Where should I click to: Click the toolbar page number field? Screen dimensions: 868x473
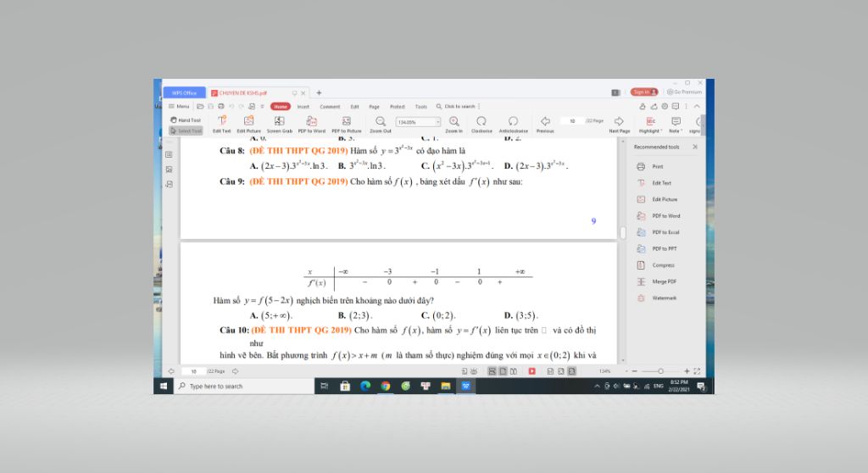tap(572, 120)
